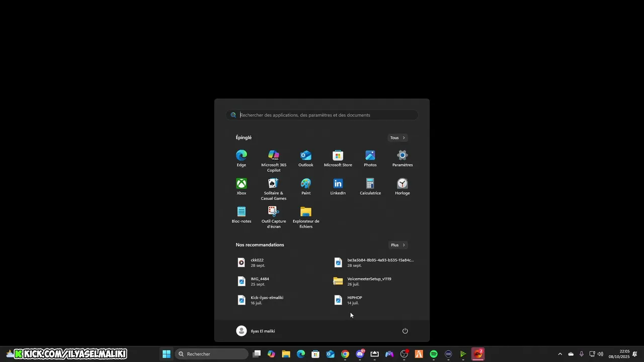Open the Photos app
Image resolution: width=644 pixels, height=362 pixels.
(x=370, y=158)
